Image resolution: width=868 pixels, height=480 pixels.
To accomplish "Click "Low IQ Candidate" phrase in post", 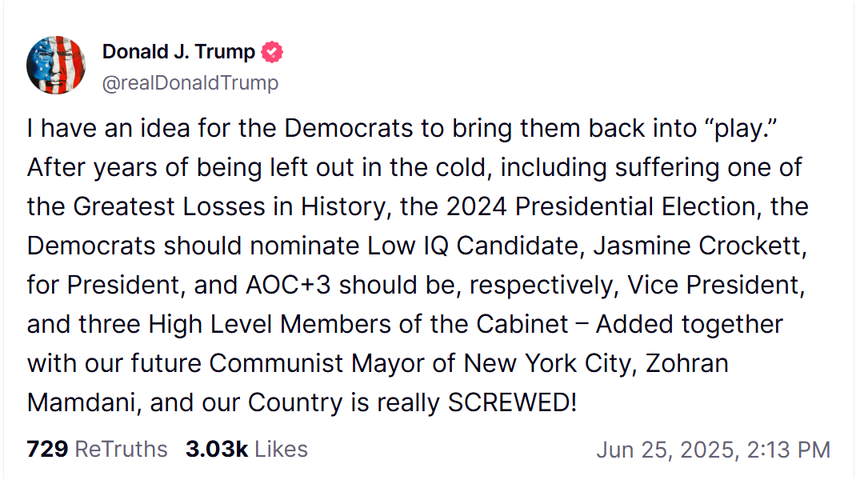I will coord(477,246).
